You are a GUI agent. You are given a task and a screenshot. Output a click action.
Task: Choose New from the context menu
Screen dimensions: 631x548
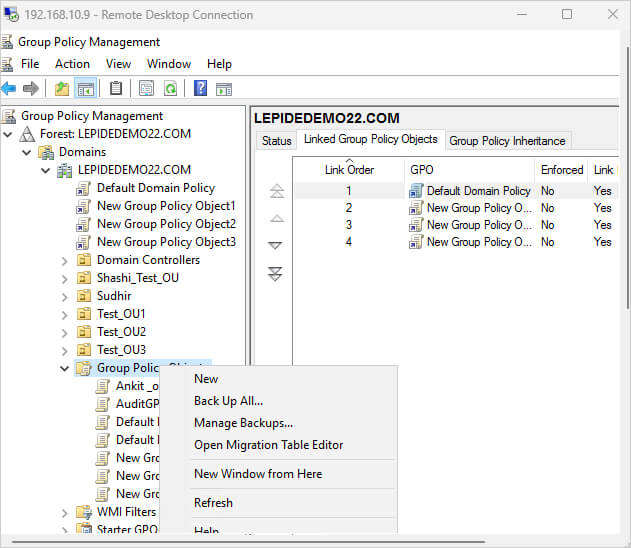tap(278, 379)
